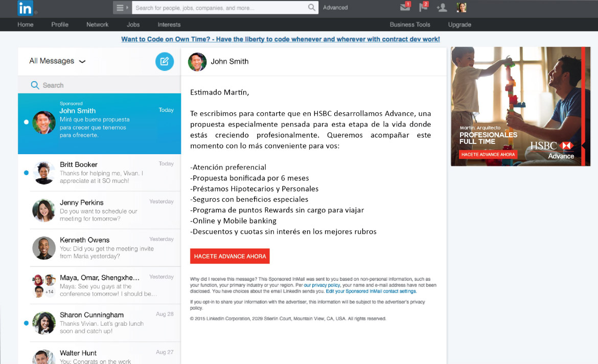The width and height of the screenshot is (598, 364).
Task: Open the search category menu icon
Action: 122,8
